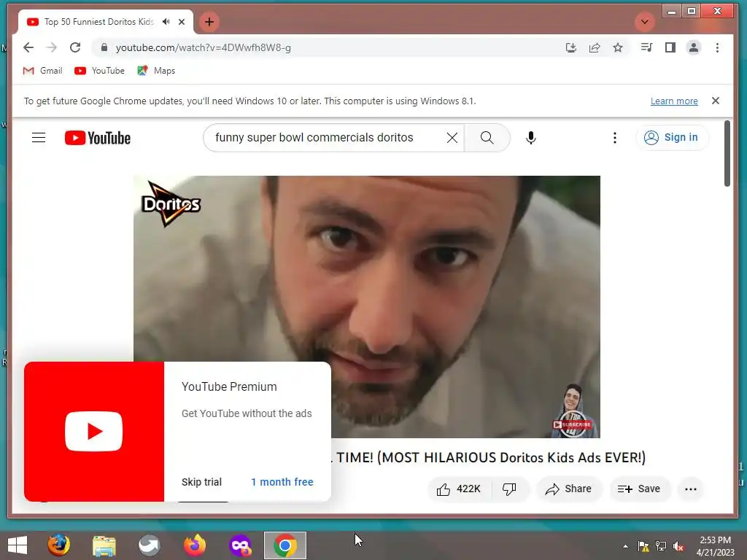Follow the Learn more link in the update notice
747x560 pixels.
pos(674,101)
